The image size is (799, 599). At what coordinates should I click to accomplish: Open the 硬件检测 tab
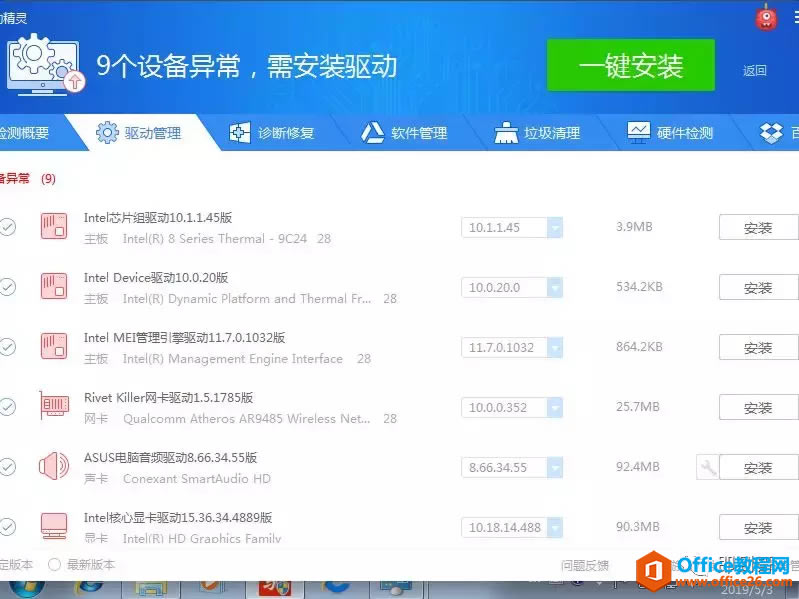pyautogui.click(x=670, y=133)
